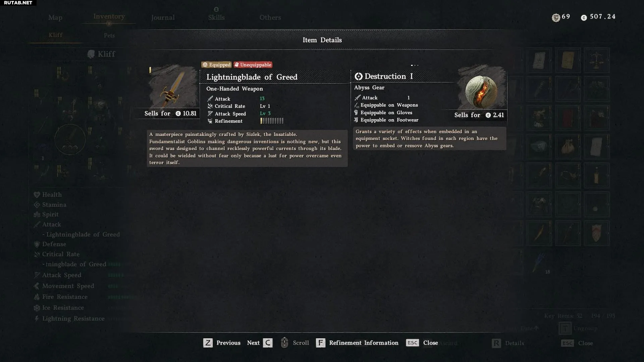Click the Equipped status tag
644x362 pixels.
[216, 65]
